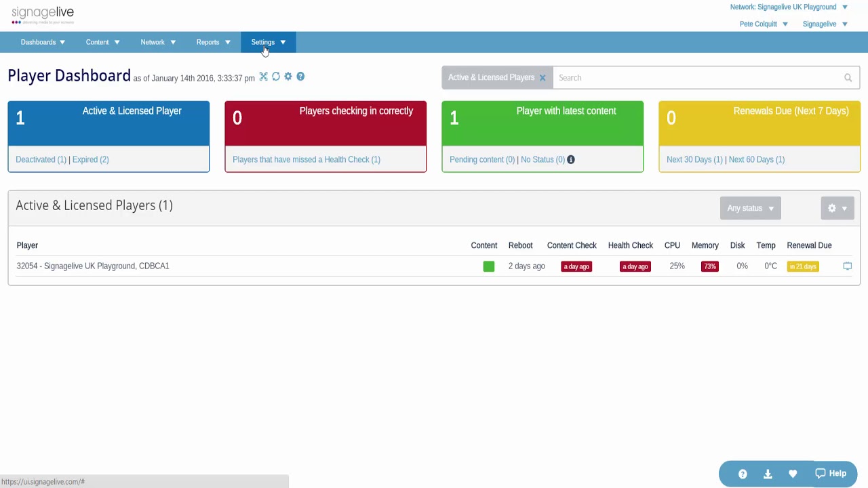
Task: Open the Pending content (0) link
Action: pos(482,159)
